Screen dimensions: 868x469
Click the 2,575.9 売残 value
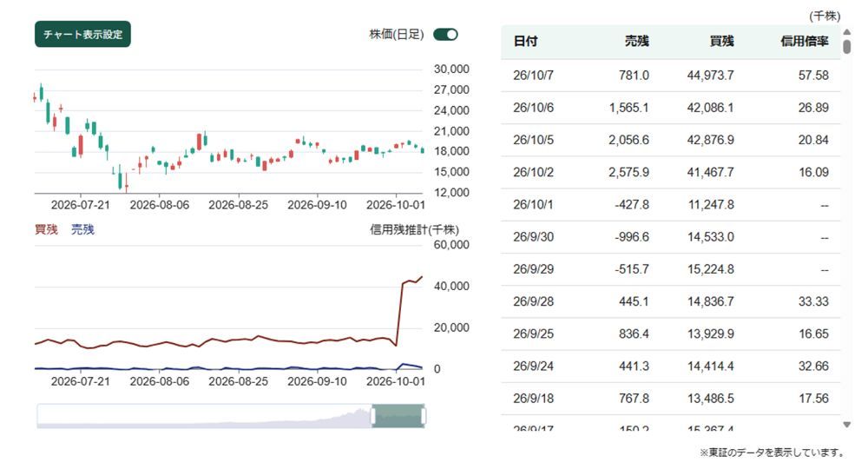click(x=628, y=172)
